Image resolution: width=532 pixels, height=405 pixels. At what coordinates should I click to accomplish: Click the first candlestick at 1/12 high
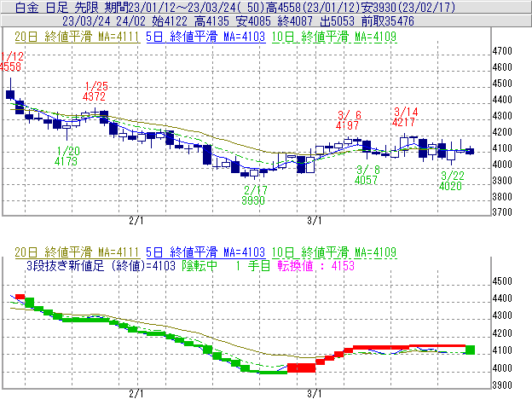tap(10, 90)
